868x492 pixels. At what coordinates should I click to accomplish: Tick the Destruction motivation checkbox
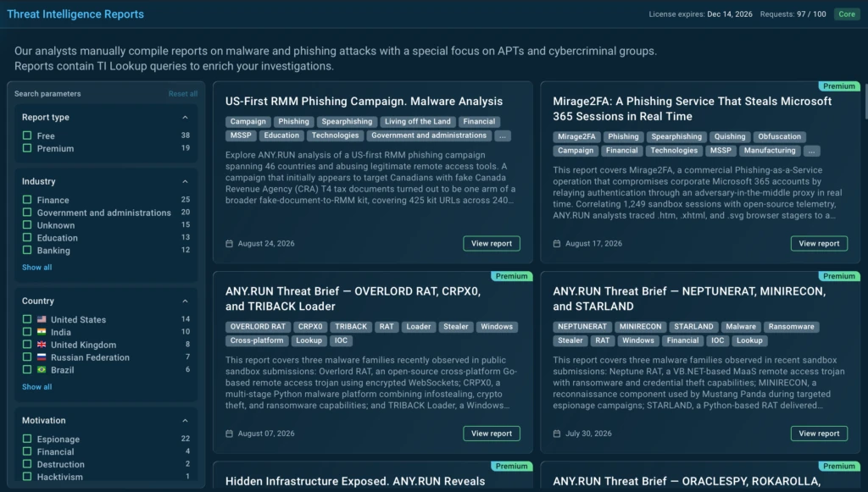click(26, 464)
